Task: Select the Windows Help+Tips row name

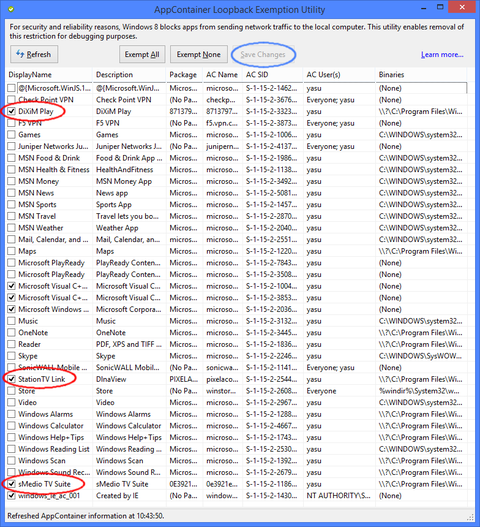Action: pos(51,438)
